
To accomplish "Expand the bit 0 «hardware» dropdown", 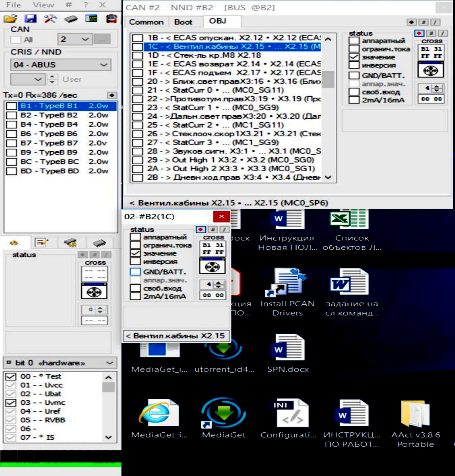I will point(60,363).
